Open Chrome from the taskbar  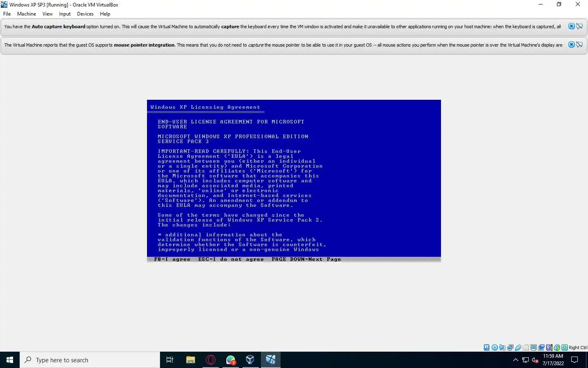click(231, 360)
